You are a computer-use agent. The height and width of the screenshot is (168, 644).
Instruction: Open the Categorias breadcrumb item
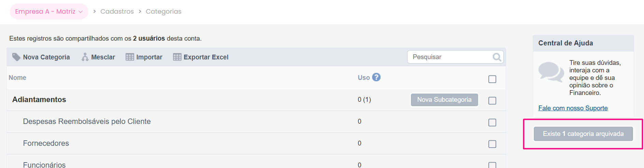coord(163,12)
